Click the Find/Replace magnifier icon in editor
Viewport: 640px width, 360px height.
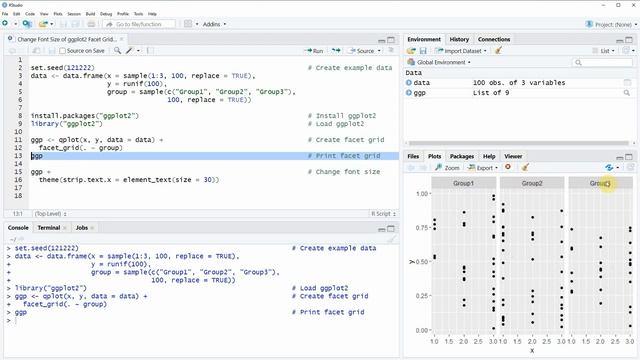pos(117,50)
